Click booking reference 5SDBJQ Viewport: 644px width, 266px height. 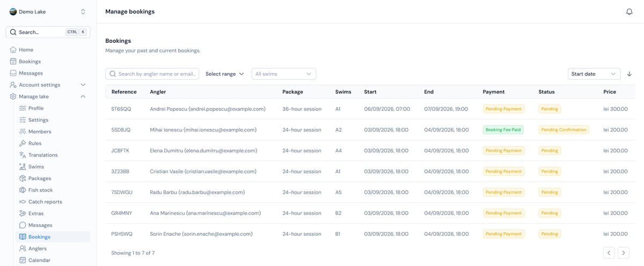click(x=121, y=130)
